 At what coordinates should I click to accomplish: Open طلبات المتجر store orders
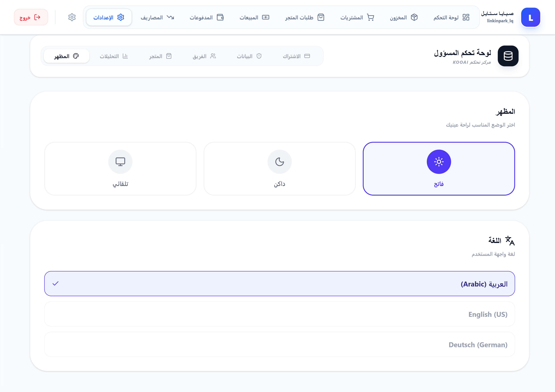coord(305,17)
